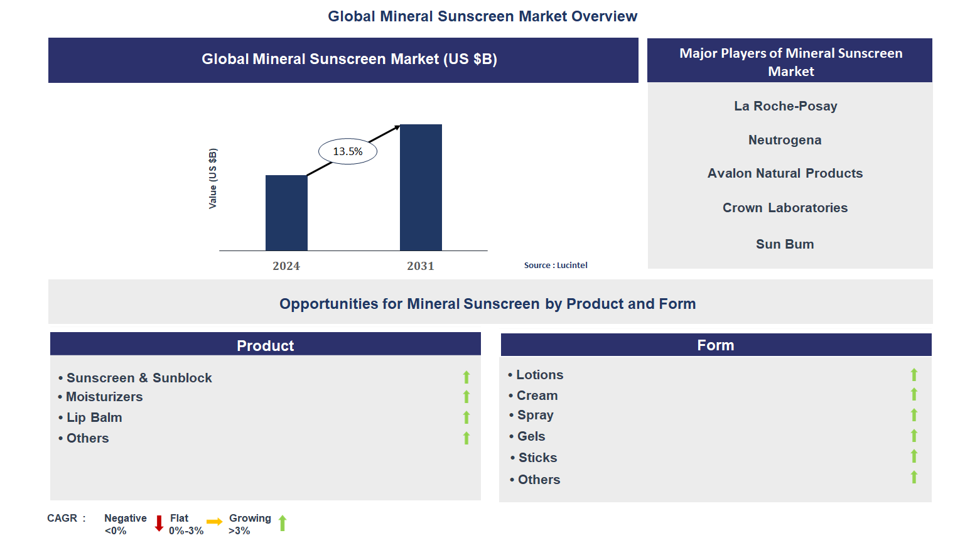Click the Source: Lucintel link

coord(556,265)
